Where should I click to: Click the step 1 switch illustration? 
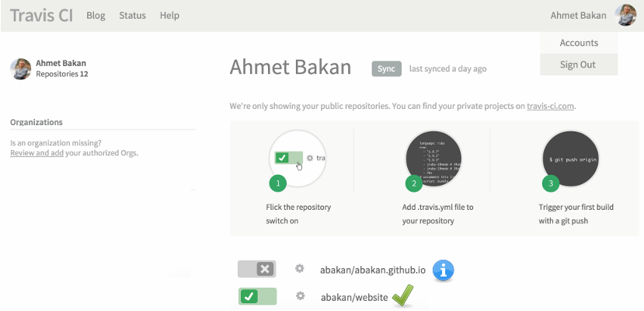tap(298, 158)
